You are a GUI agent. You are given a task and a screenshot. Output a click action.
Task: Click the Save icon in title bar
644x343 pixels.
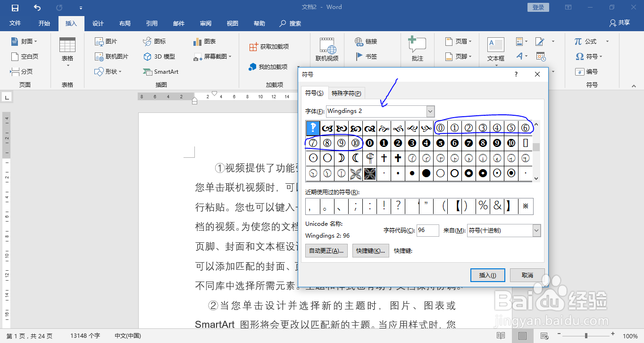pos(15,8)
